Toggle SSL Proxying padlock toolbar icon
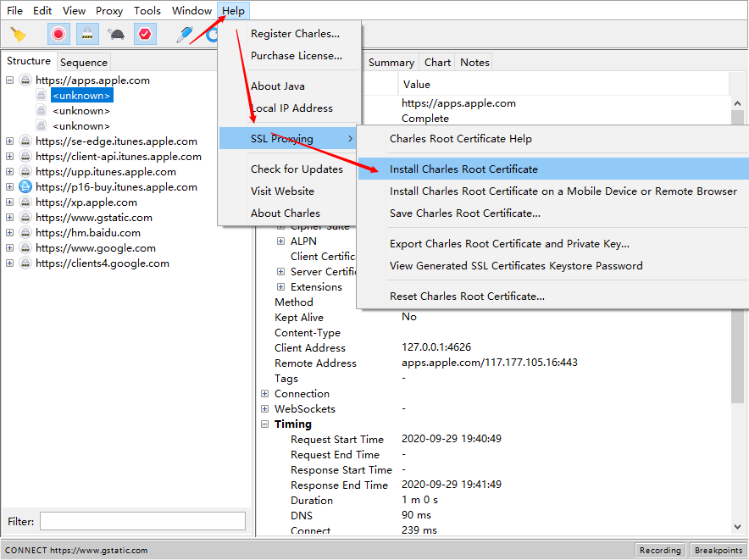 click(x=87, y=35)
